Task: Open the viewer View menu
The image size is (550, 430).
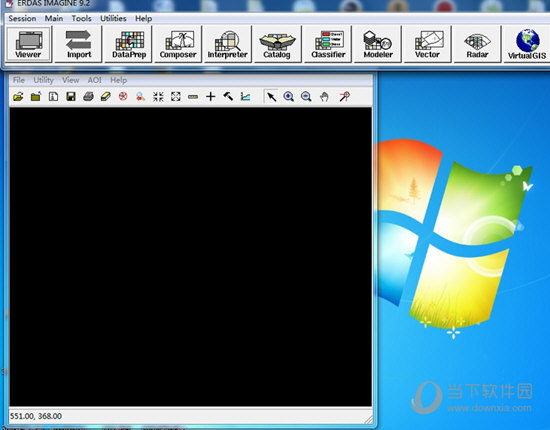Action: [71, 80]
